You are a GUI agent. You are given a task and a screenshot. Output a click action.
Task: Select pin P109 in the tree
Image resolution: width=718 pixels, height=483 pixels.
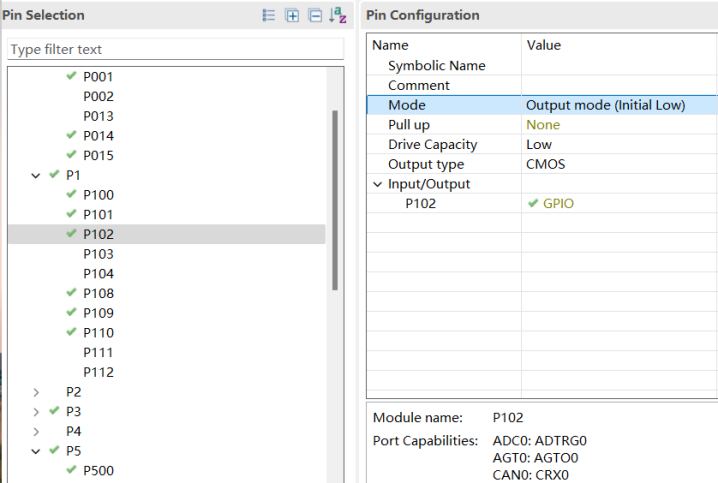click(x=98, y=313)
